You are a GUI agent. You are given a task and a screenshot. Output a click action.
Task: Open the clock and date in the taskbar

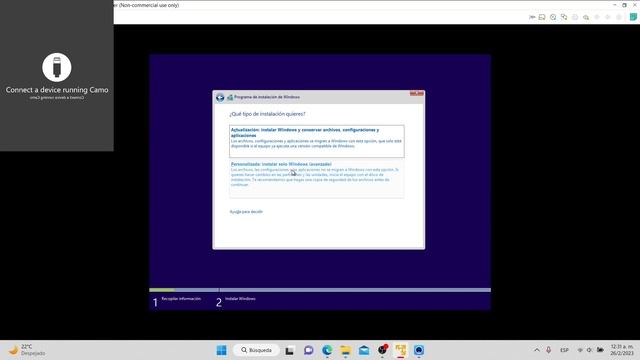tap(622, 350)
